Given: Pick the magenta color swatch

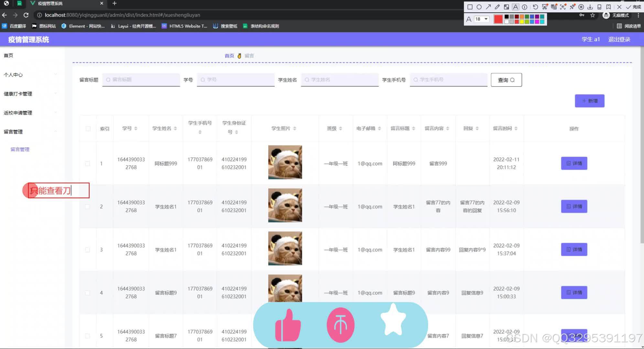Looking at the screenshot, I should [537, 22].
